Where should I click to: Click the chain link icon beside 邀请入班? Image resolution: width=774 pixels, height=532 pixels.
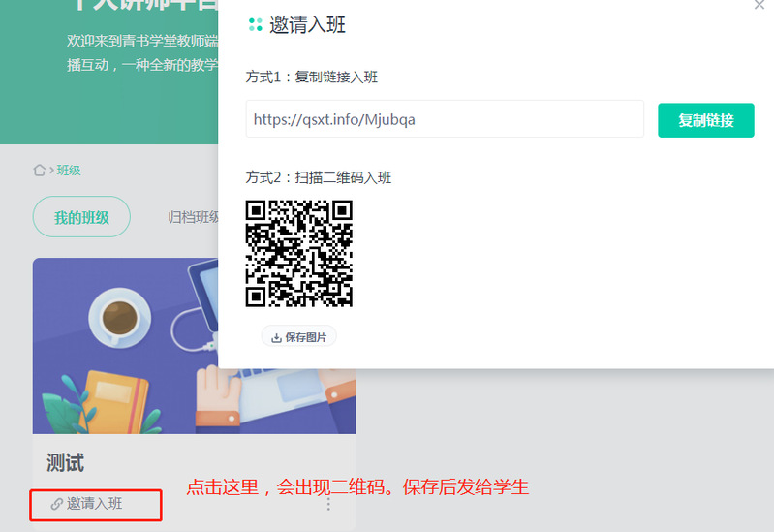[x=57, y=504]
